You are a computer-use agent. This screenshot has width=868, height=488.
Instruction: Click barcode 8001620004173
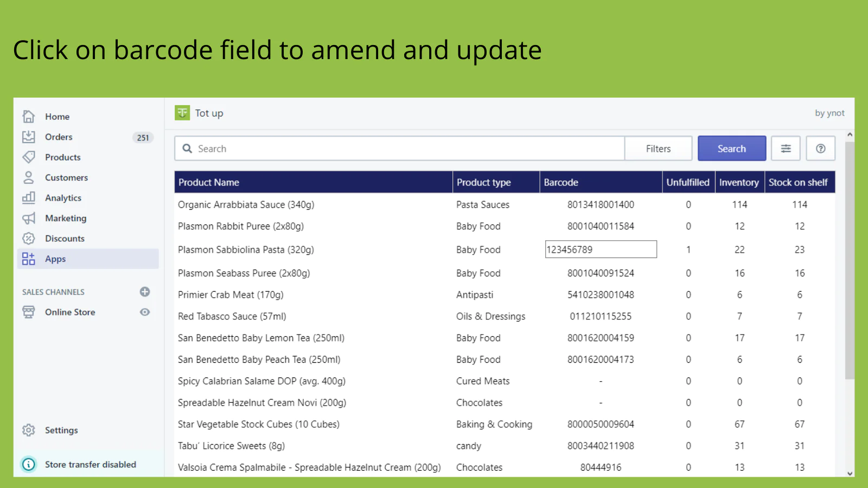[x=601, y=359]
